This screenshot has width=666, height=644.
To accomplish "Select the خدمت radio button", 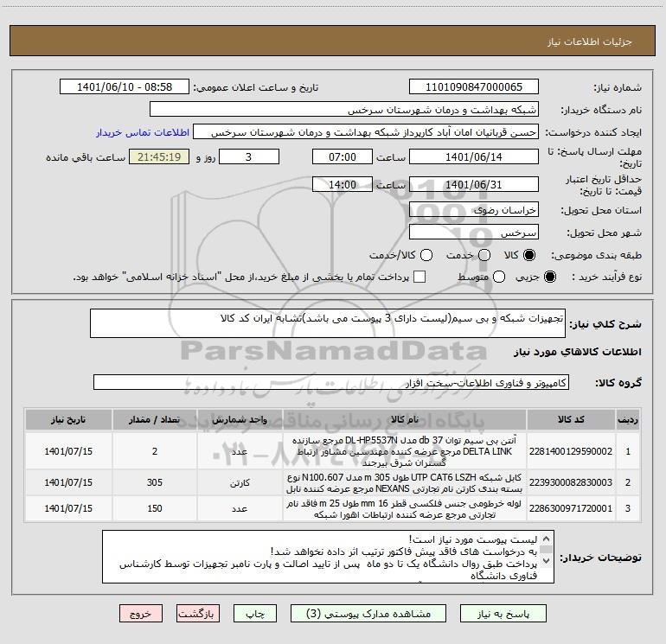I will point(484,255).
